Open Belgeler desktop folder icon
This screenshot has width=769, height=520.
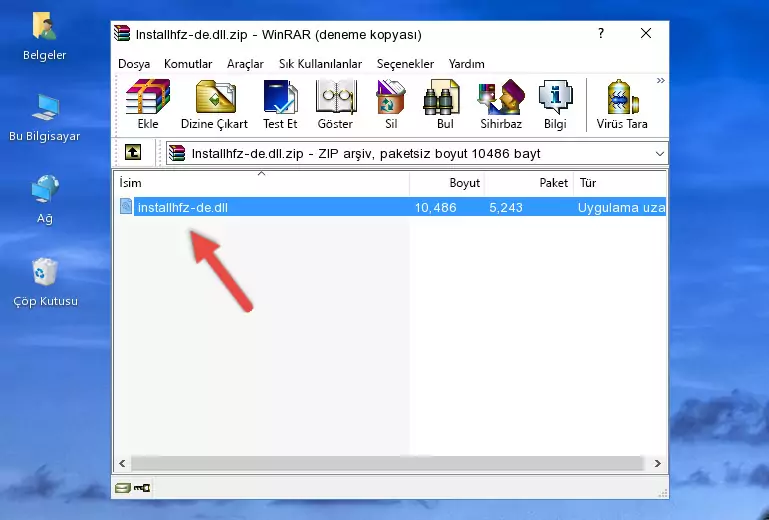tap(44, 37)
